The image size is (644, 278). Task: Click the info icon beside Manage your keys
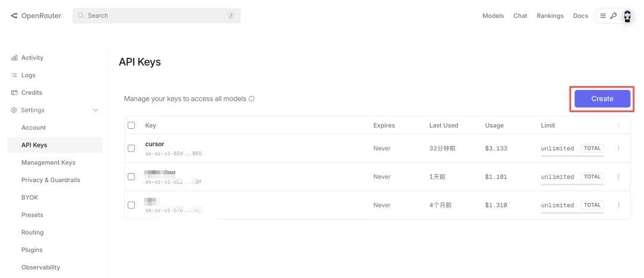tap(252, 99)
